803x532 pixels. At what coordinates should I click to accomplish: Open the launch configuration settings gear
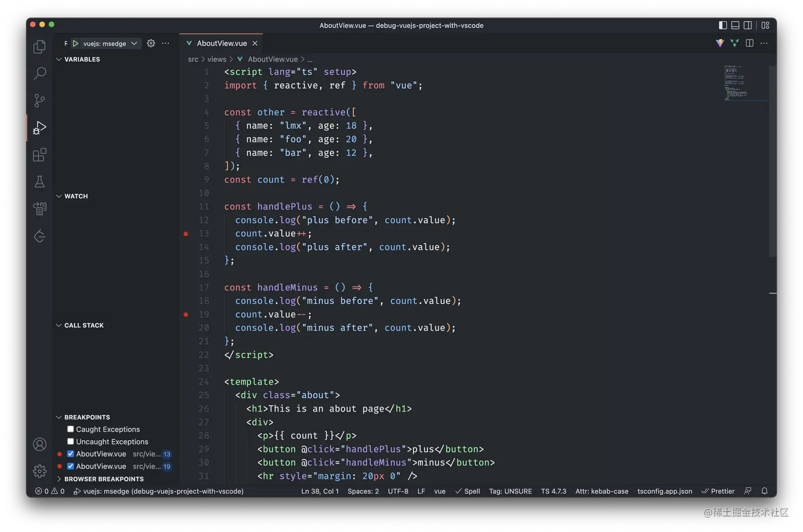point(151,43)
